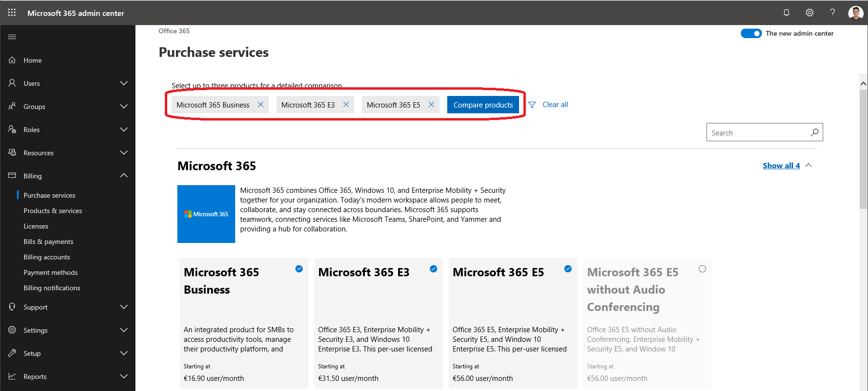Expand the Groups menu chevron

tap(124, 106)
